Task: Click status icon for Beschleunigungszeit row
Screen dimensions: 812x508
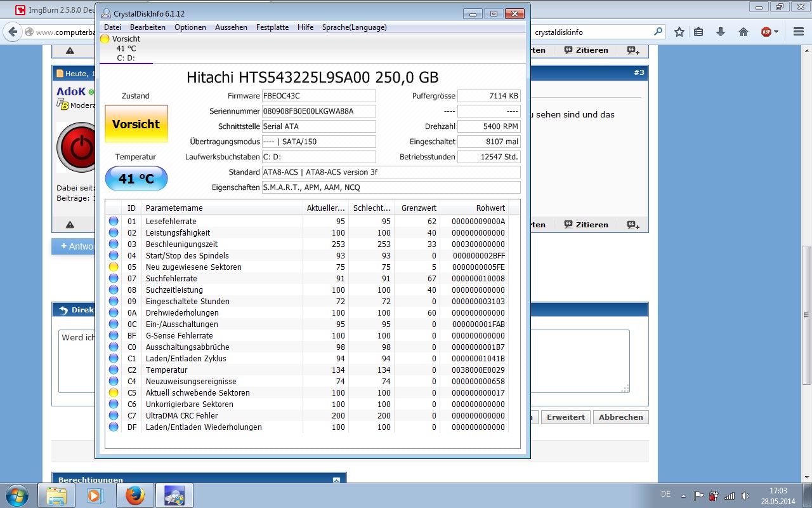Action: (x=114, y=244)
